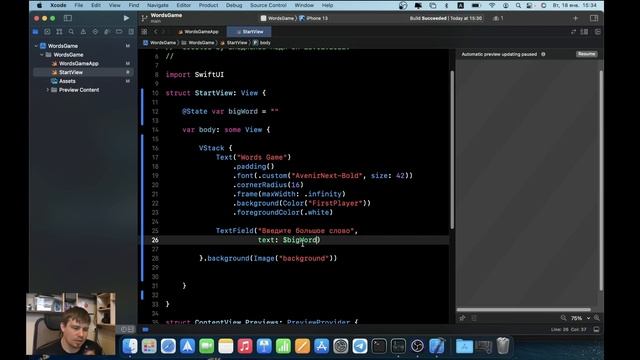Open Finder from the Dock

click(130, 346)
